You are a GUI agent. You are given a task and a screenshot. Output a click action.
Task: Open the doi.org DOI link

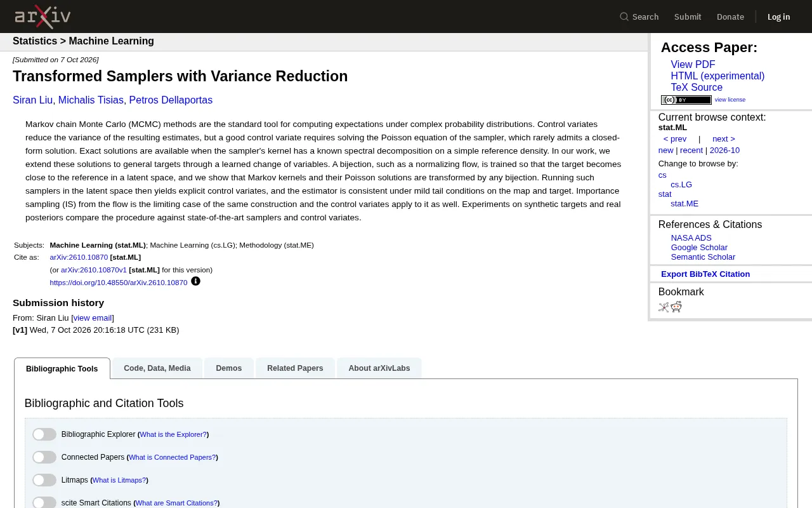tap(119, 283)
